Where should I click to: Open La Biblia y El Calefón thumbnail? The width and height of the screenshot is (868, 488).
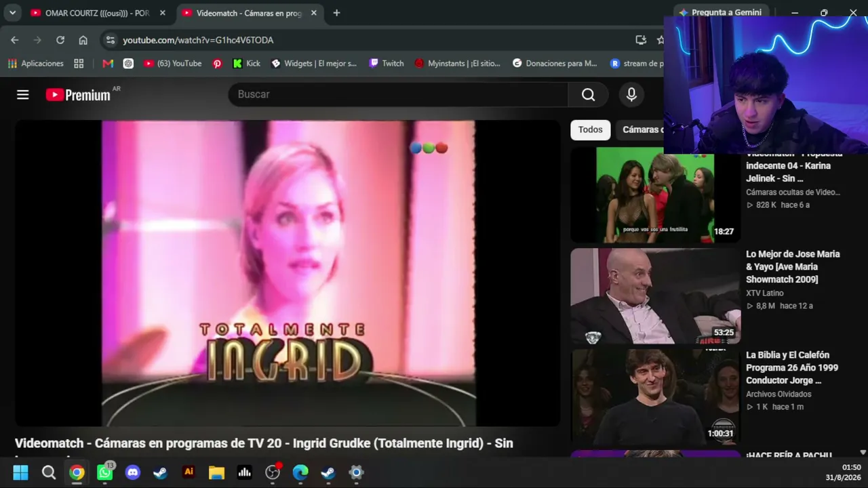coord(655,397)
